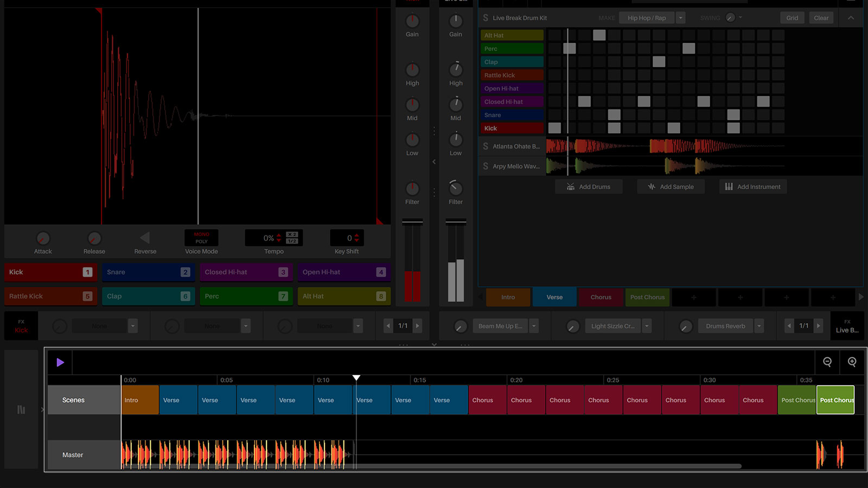Viewport: 868px width, 488px height.
Task: Toggle the x2 tempo multiplier
Action: pos(292,235)
